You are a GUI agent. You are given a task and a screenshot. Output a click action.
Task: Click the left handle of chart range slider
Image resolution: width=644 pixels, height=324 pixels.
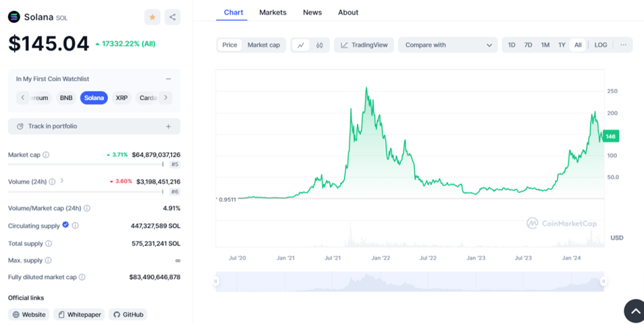click(216, 281)
